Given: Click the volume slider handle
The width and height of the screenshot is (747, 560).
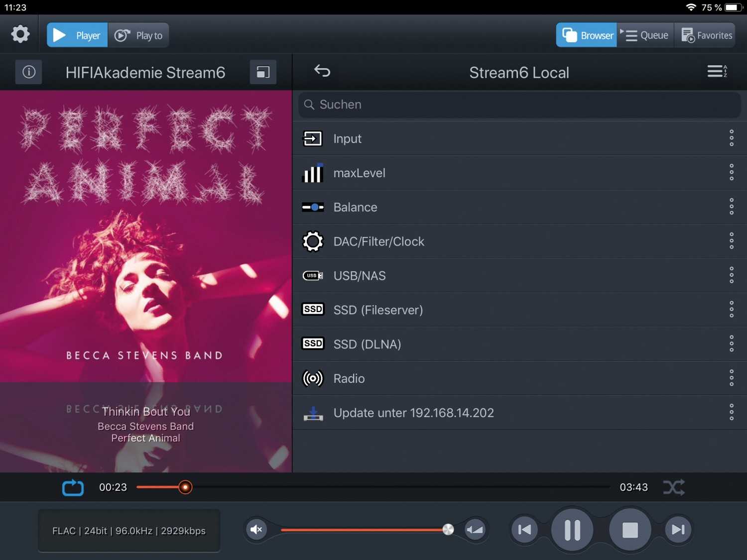Looking at the screenshot, I should pos(448,530).
